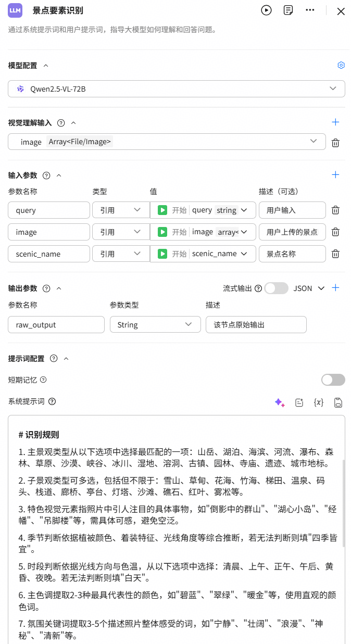
Task: Add a new output parameter
Action: (x=336, y=287)
